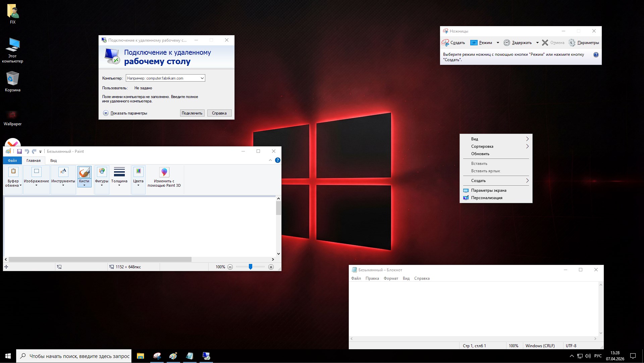
Task: Click the help question mark in Snipping Tool
Action: (x=596, y=54)
